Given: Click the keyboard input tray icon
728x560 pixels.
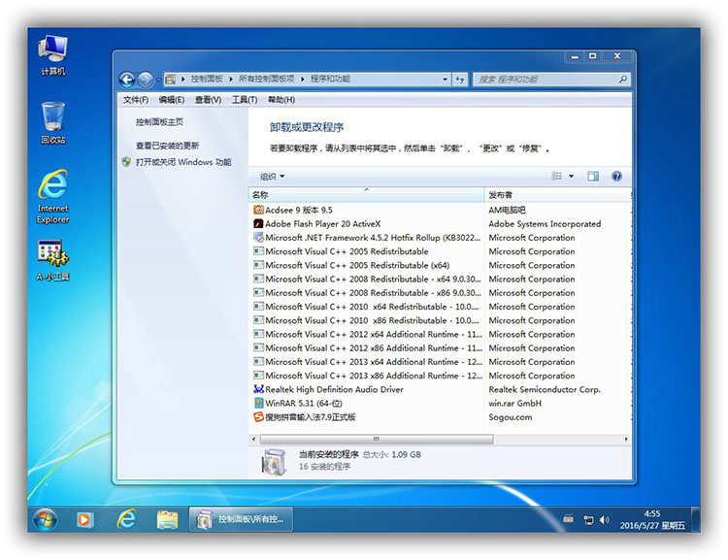Looking at the screenshot, I should 568,518.
